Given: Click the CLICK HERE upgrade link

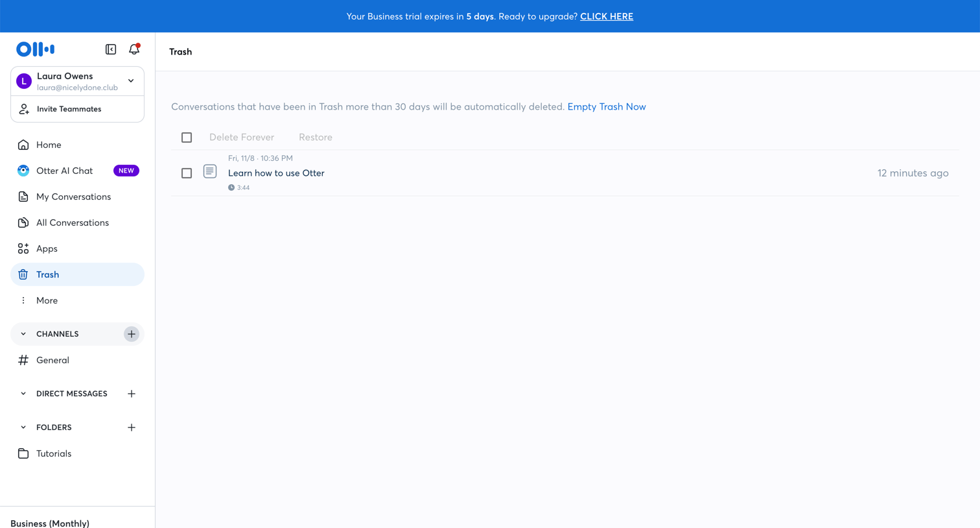Looking at the screenshot, I should tap(607, 16).
